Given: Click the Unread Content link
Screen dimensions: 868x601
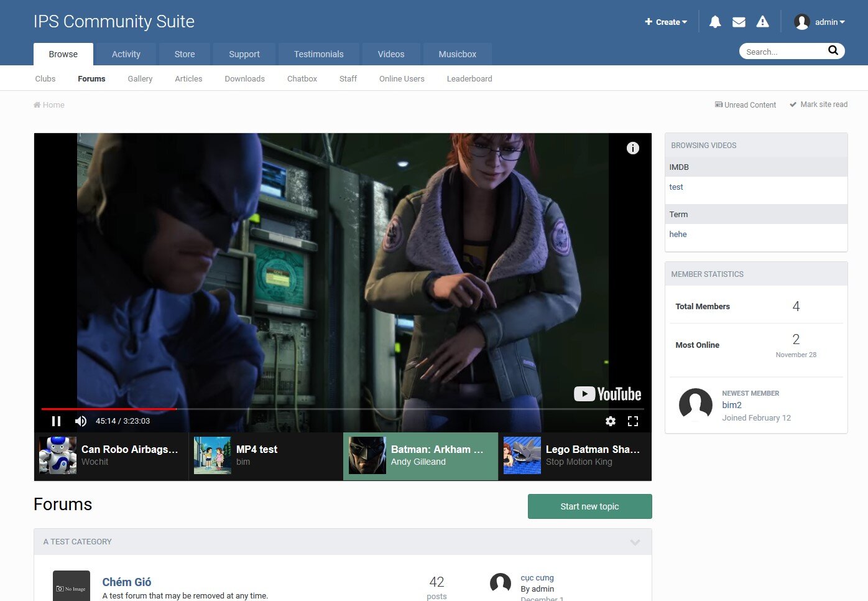Looking at the screenshot, I should click(746, 105).
